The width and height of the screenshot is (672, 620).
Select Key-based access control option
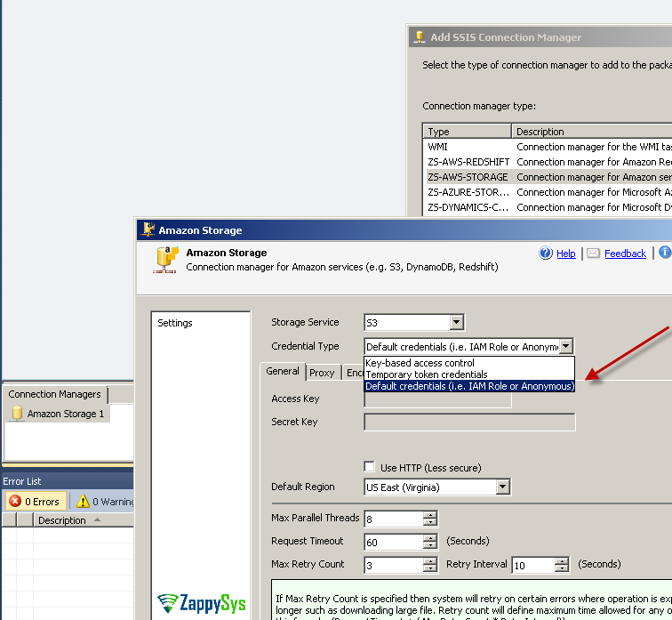(x=469, y=363)
